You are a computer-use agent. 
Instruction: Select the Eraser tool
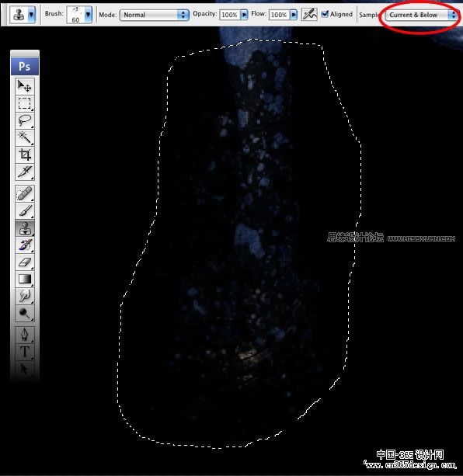[25, 262]
